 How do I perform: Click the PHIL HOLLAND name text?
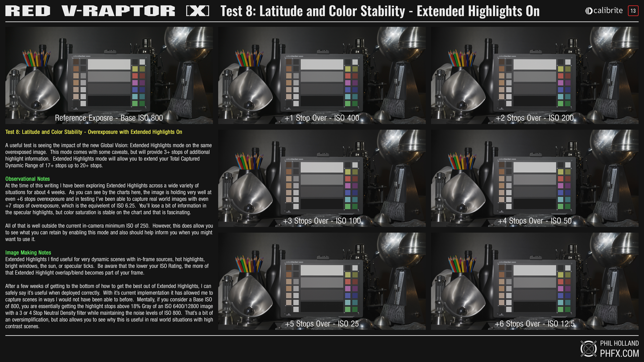click(619, 343)
